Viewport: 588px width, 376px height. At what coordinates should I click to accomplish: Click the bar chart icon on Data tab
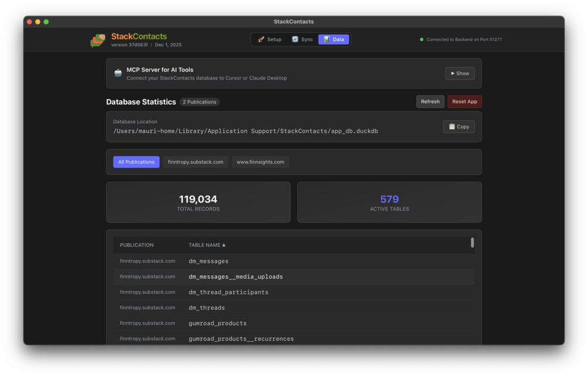pyautogui.click(x=326, y=39)
